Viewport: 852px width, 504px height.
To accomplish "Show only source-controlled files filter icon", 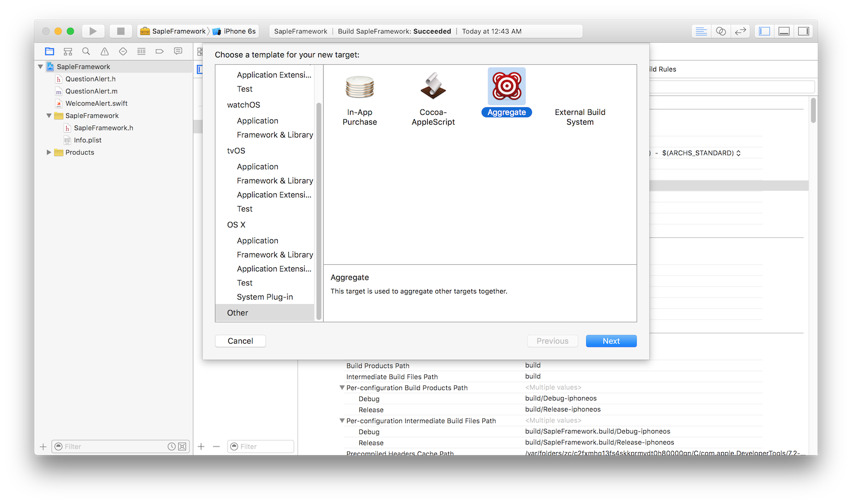I will pos(182,447).
